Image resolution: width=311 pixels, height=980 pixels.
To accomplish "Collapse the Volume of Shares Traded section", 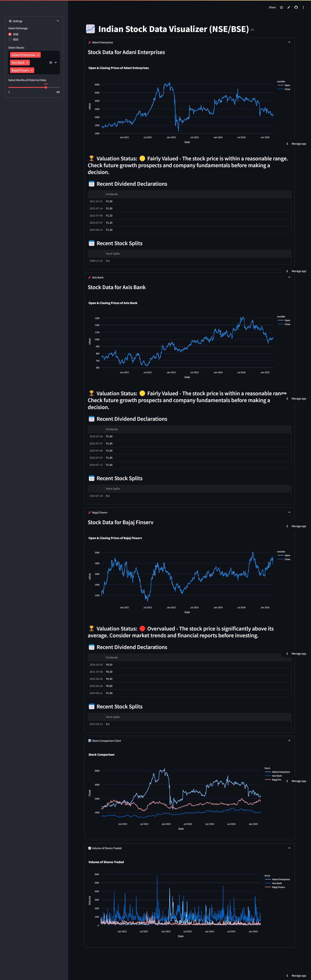I will point(289,848).
